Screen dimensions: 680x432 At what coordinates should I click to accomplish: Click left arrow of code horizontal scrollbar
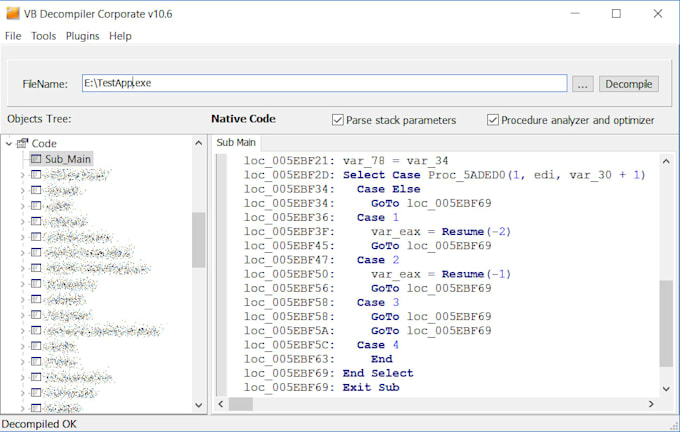point(221,404)
